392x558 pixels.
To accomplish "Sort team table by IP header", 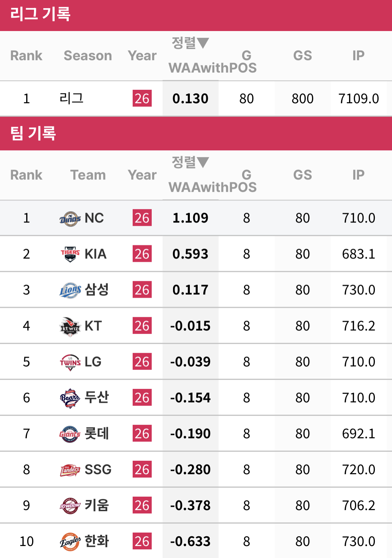I will pyautogui.click(x=358, y=175).
